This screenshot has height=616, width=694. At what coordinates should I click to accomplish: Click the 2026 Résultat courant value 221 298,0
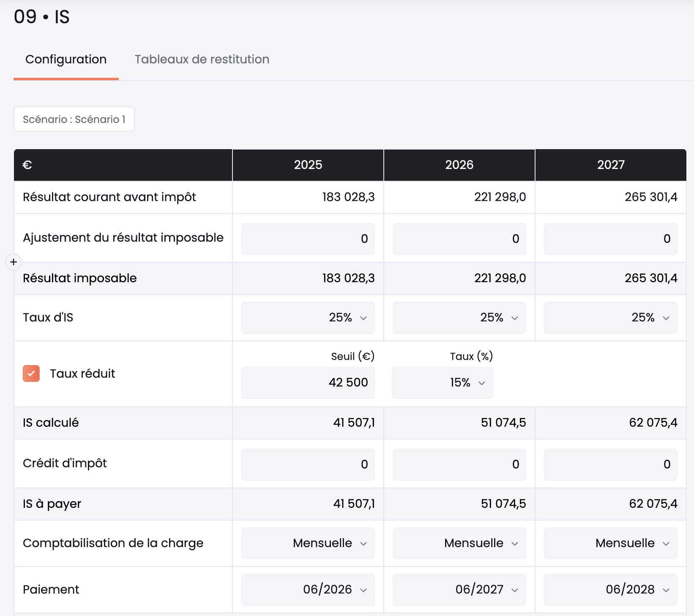[x=500, y=197]
